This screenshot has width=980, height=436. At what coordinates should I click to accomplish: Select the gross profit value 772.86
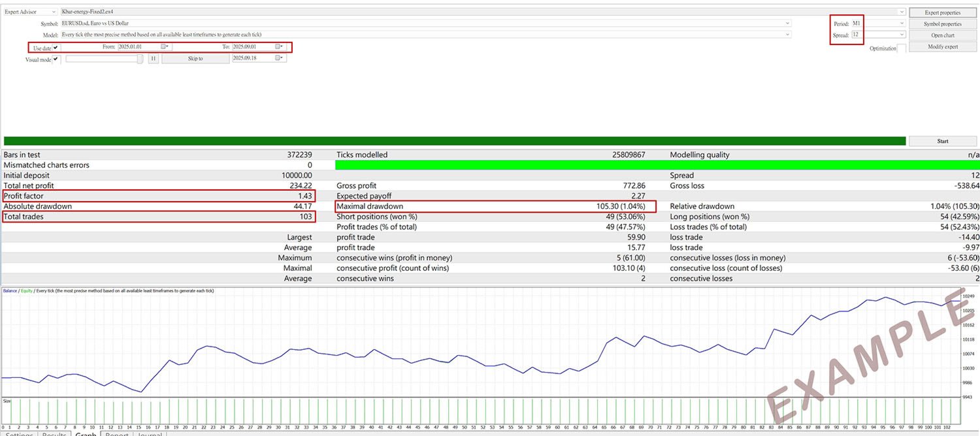pos(634,186)
